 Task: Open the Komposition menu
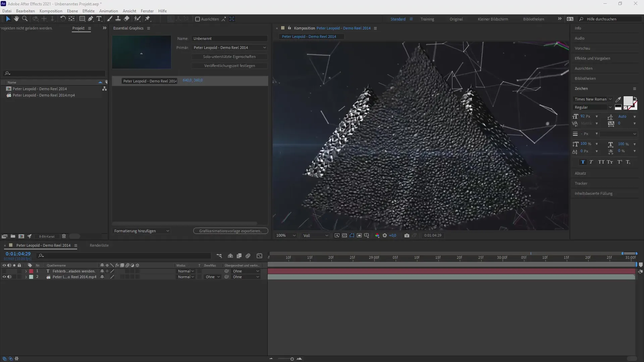51,11
